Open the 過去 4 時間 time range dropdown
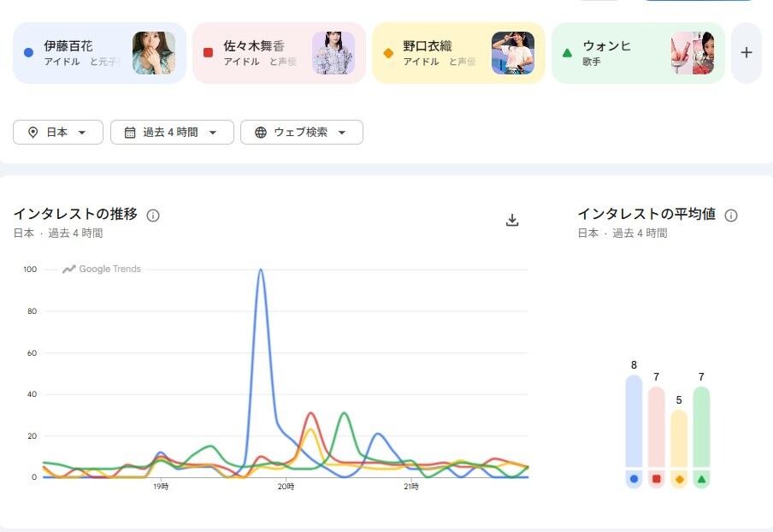 pyautogui.click(x=172, y=132)
